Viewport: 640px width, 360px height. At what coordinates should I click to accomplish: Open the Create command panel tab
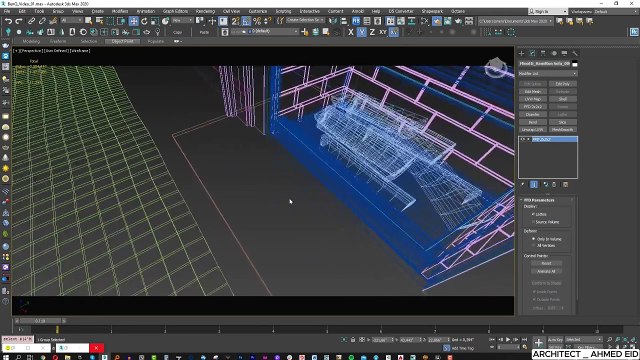click(x=522, y=53)
